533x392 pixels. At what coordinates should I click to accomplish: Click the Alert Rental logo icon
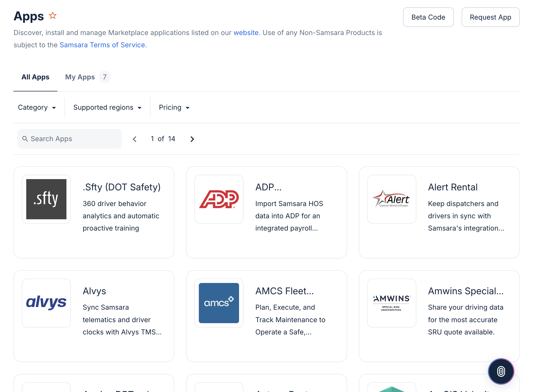[x=392, y=199]
